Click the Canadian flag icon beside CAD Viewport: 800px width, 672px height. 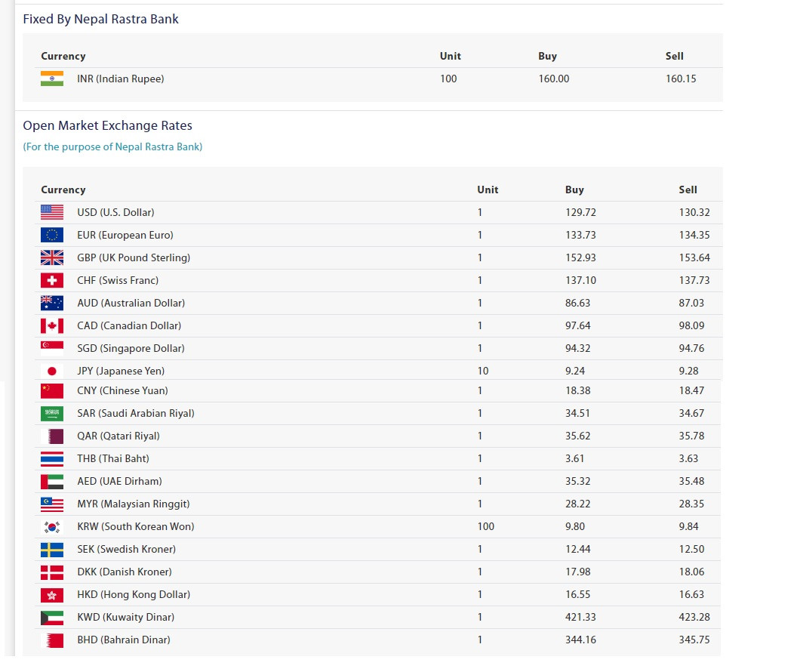pos(52,325)
